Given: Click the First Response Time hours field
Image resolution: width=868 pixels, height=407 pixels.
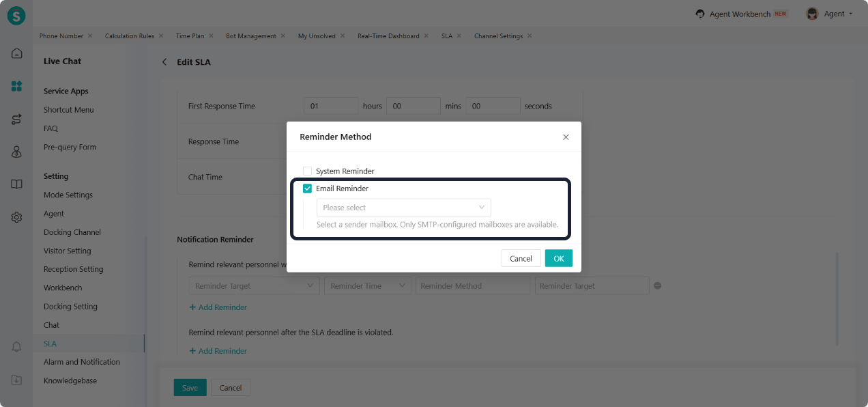Looking at the screenshot, I should [x=331, y=106].
